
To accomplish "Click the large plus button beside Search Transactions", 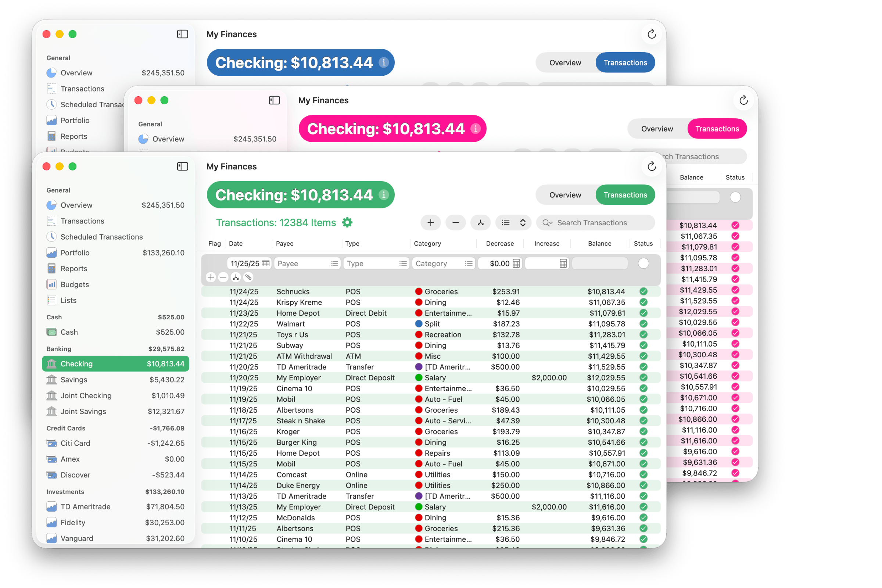I will click(430, 222).
